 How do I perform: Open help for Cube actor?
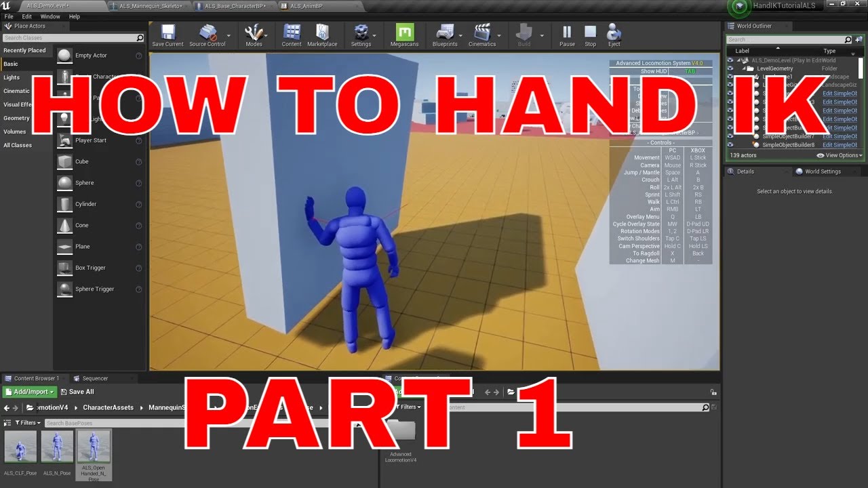tap(138, 162)
